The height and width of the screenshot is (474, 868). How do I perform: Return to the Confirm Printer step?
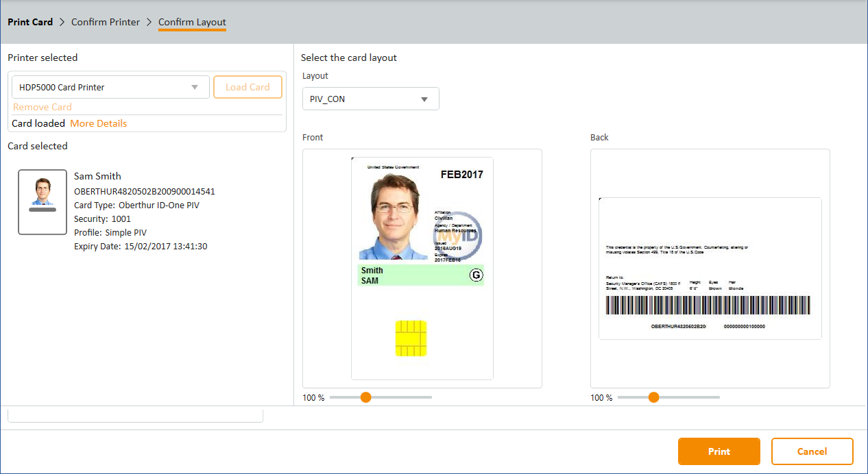coord(106,22)
